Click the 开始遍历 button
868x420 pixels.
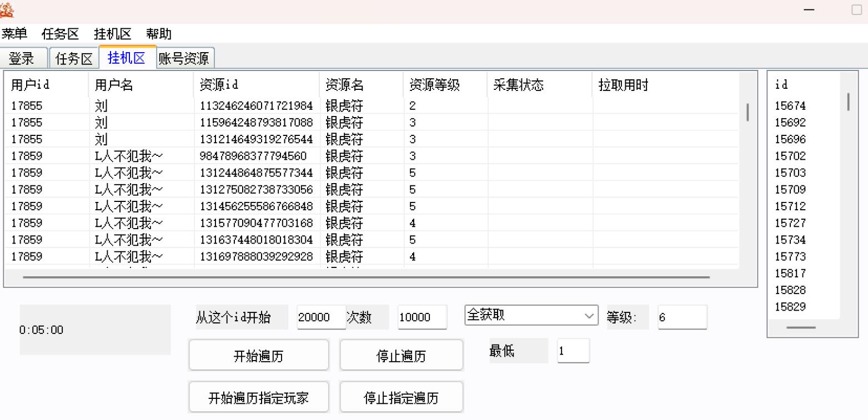pyautogui.click(x=258, y=356)
